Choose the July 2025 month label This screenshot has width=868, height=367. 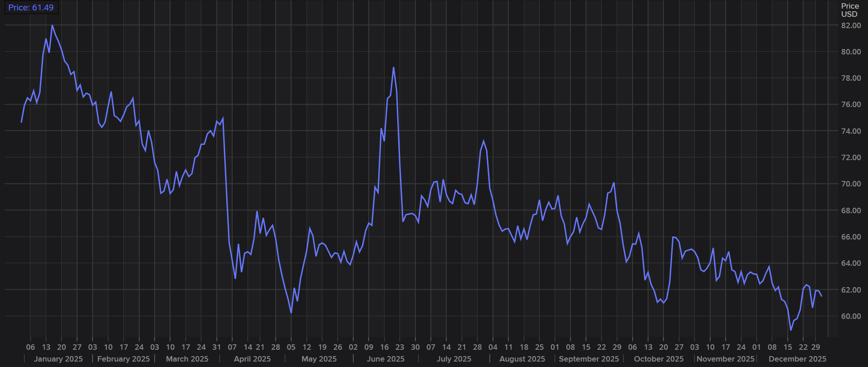(x=454, y=359)
